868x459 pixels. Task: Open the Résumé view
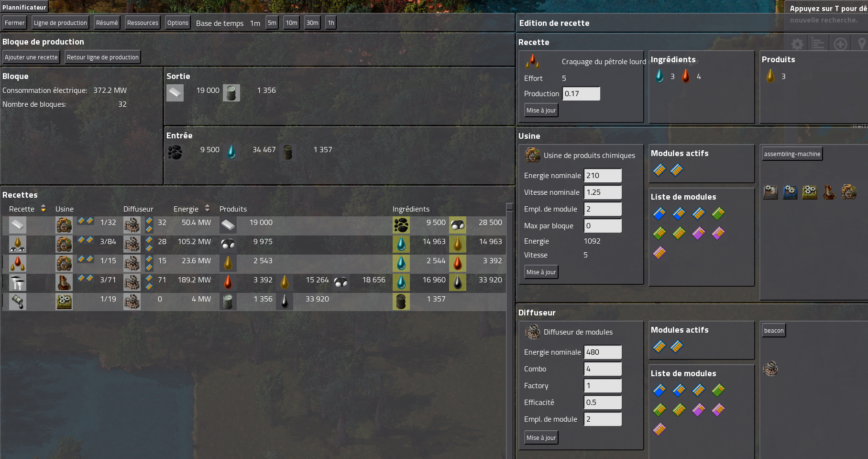point(107,23)
